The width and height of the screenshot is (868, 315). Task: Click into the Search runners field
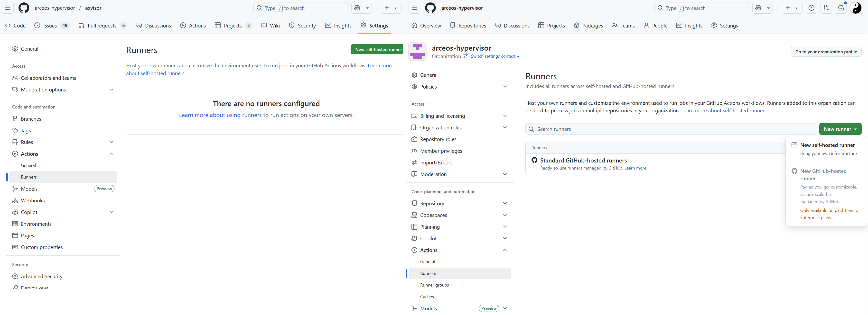[671, 129]
